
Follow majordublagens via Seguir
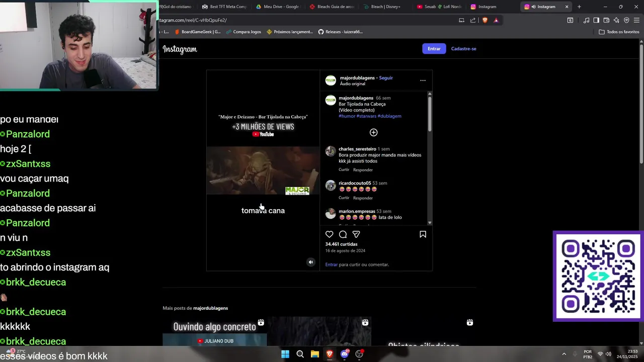[386, 78]
